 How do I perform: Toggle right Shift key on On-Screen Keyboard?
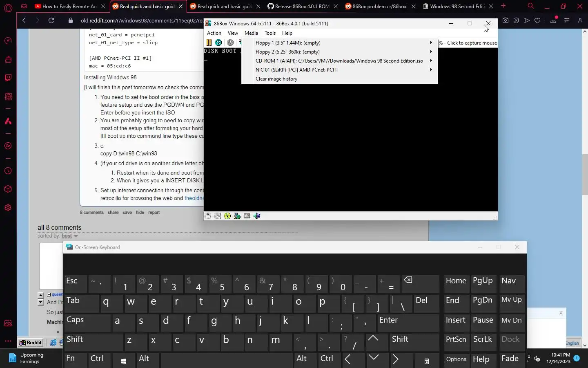click(414, 342)
